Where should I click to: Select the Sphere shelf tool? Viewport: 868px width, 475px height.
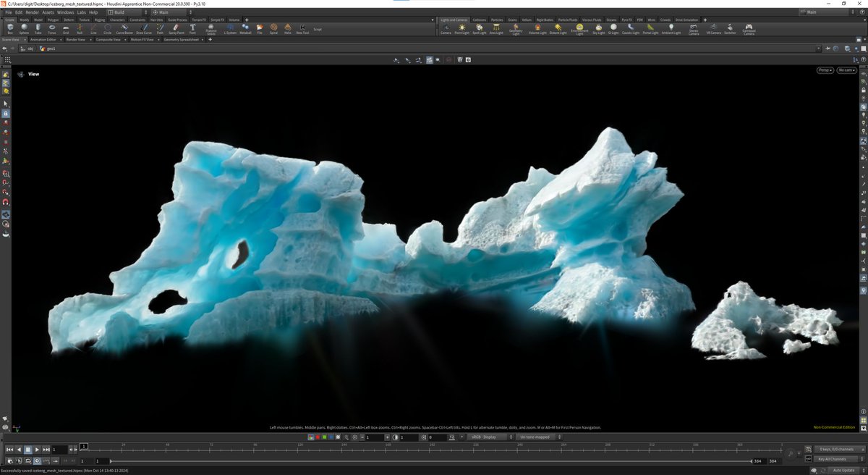click(25, 29)
